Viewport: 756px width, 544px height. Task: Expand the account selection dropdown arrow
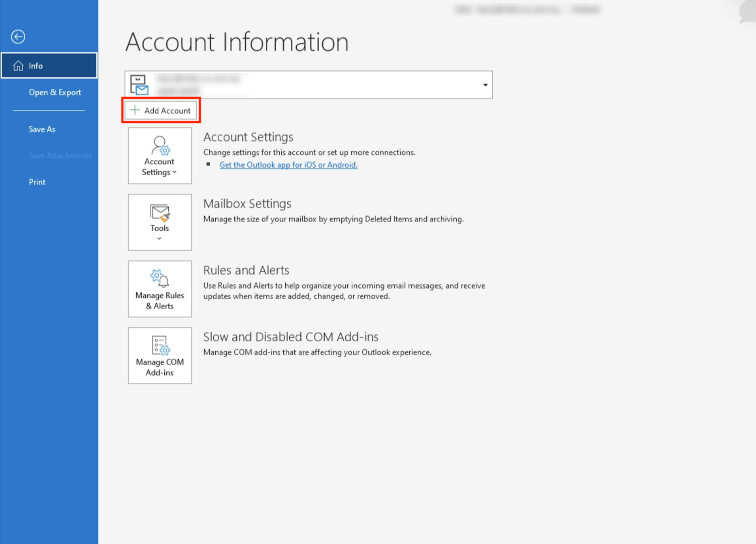[485, 85]
